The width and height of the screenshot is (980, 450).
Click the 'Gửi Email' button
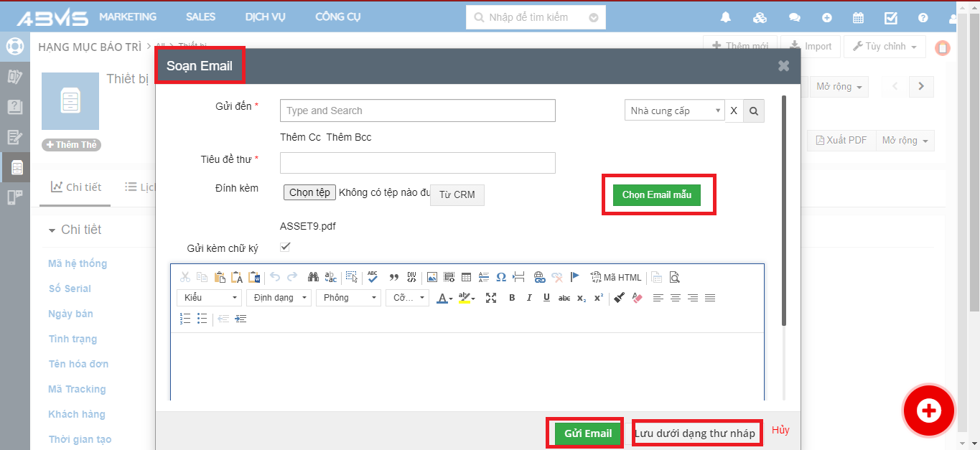point(587,433)
